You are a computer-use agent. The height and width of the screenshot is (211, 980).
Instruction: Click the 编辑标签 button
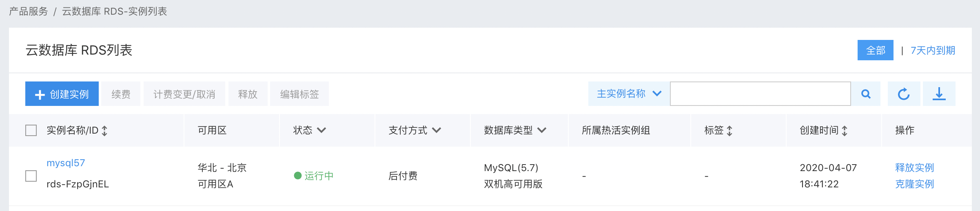point(299,94)
